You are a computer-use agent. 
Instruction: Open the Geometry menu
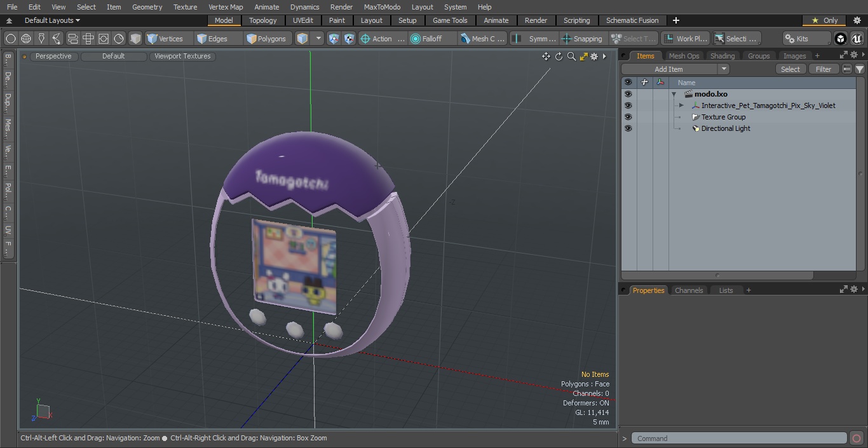pos(147,7)
